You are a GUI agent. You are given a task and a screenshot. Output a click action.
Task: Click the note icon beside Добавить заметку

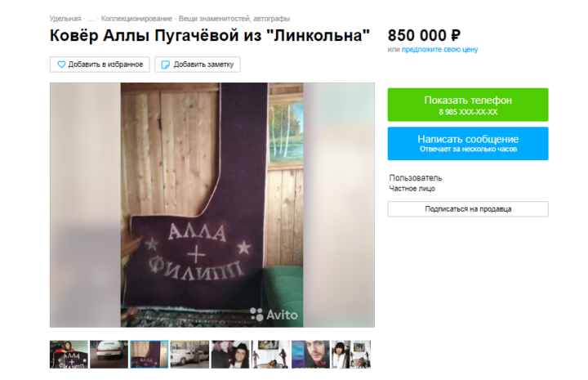165,65
